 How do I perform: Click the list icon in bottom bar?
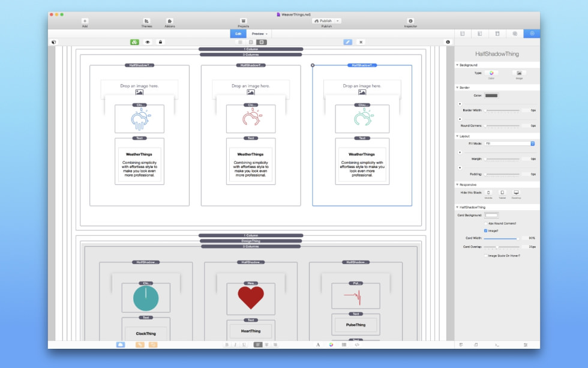coord(344,345)
